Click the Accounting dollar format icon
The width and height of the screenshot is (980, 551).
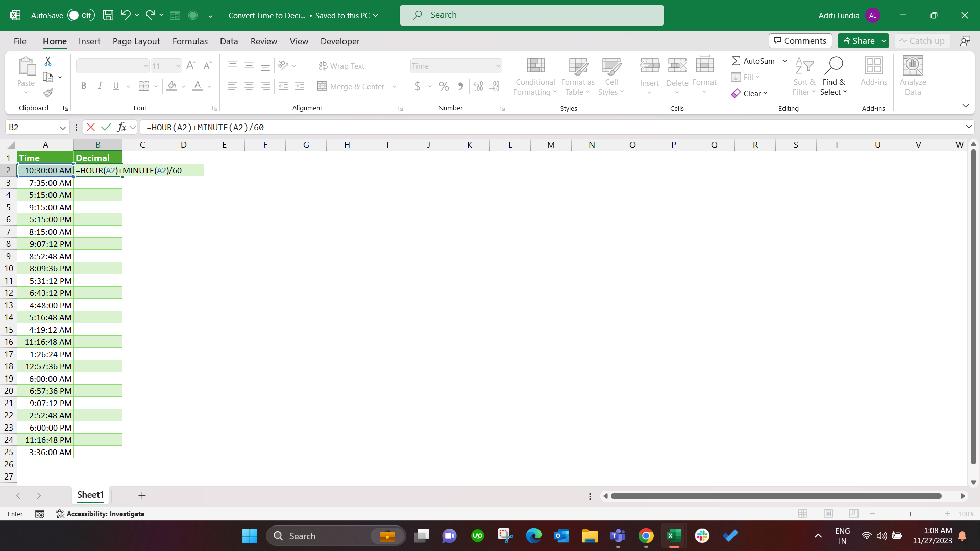(x=418, y=86)
